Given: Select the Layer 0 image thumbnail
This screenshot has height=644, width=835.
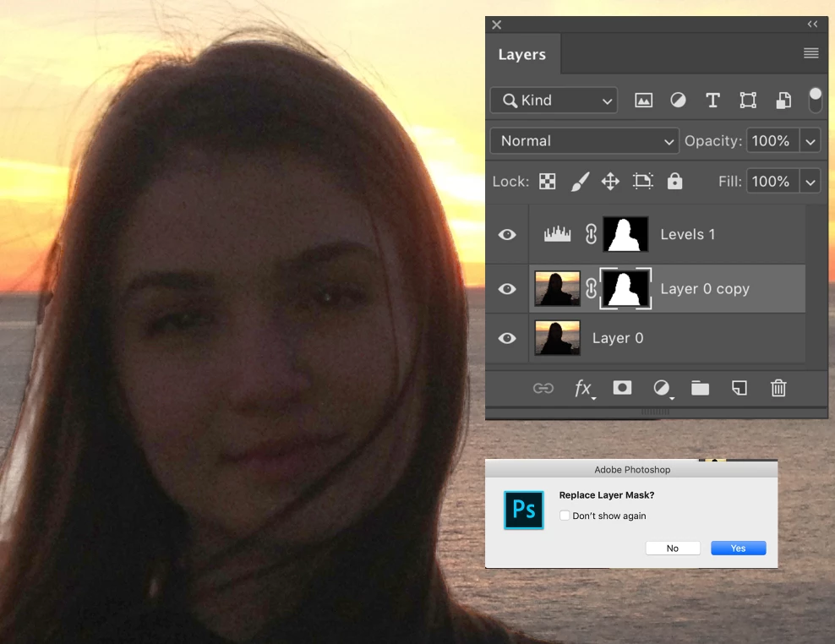Looking at the screenshot, I should click(x=557, y=338).
